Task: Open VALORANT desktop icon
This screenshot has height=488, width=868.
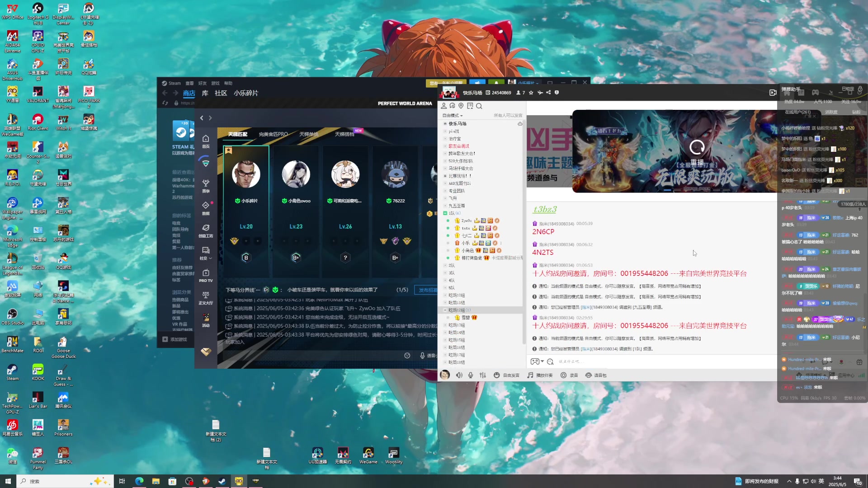Action: pyautogui.click(x=38, y=94)
